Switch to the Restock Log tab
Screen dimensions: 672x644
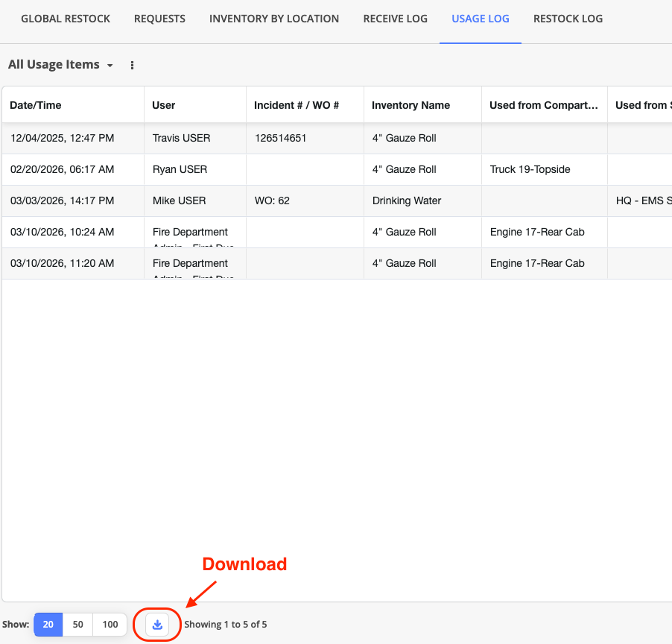(x=568, y=19)
